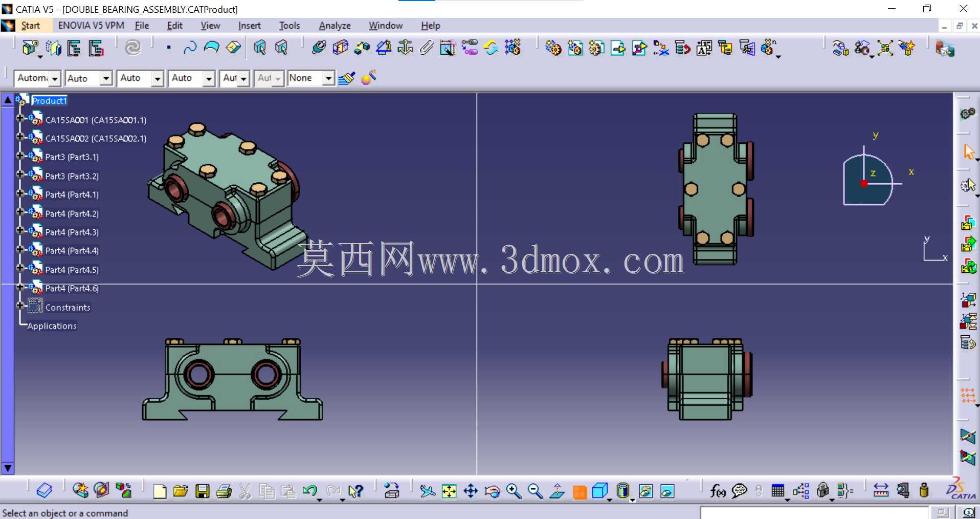This screenshot has height=519, width=980.
Task: Click the Measure Inertia weight icon
Action: 924,490
